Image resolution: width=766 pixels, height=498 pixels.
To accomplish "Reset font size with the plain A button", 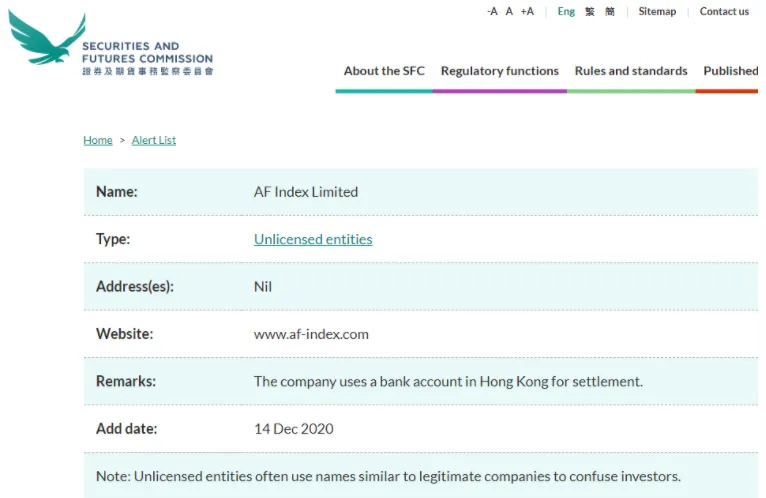I will pos(509,11).
